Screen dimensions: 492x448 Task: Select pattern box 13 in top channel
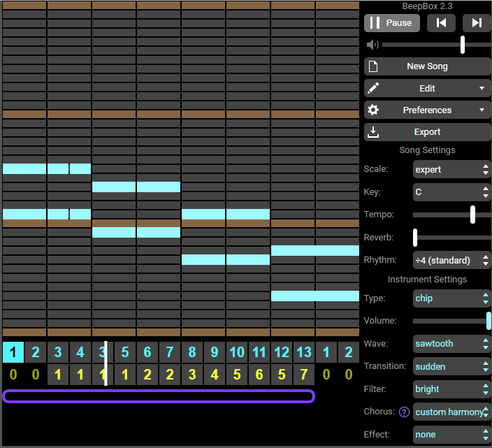point(304,352)
